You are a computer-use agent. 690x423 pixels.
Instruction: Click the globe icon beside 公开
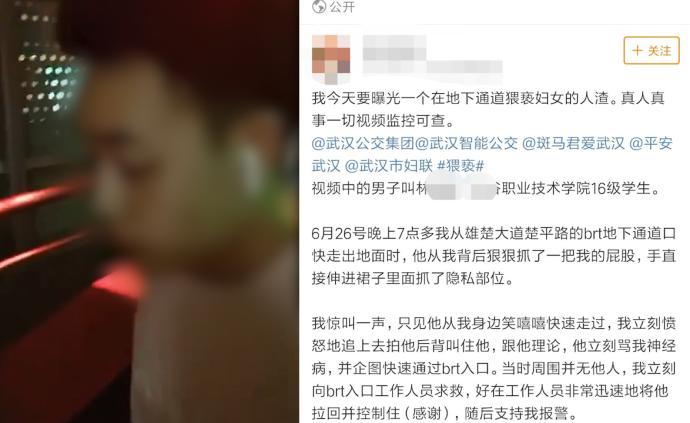(319, 6)
